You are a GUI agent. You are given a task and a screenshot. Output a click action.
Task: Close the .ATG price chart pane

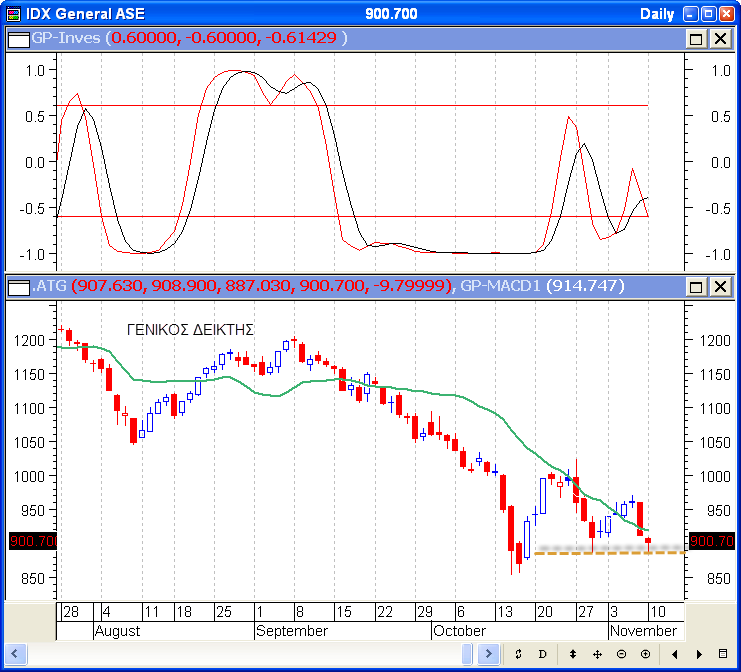click(719, 287)
